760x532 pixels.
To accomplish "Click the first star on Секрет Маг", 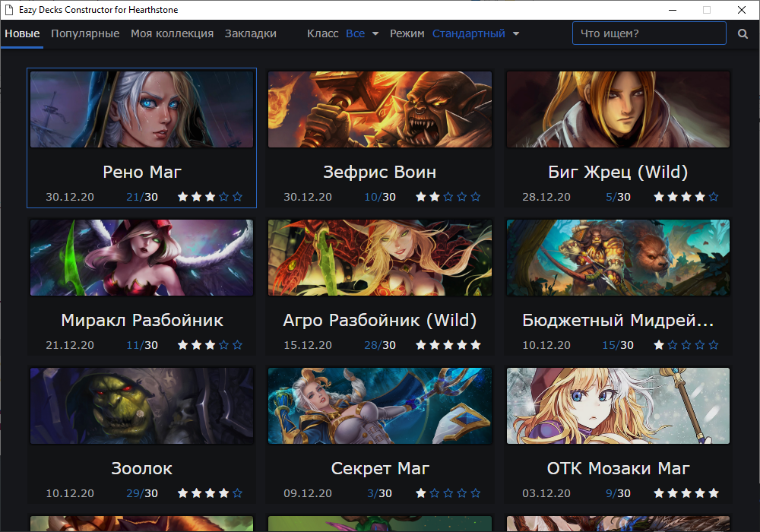I will coord(421,493).
